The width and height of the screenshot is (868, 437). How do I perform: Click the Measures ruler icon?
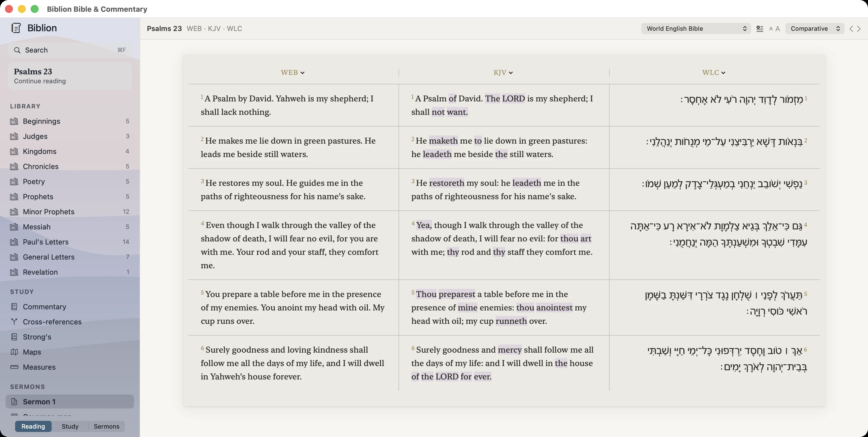pos(14,367)
